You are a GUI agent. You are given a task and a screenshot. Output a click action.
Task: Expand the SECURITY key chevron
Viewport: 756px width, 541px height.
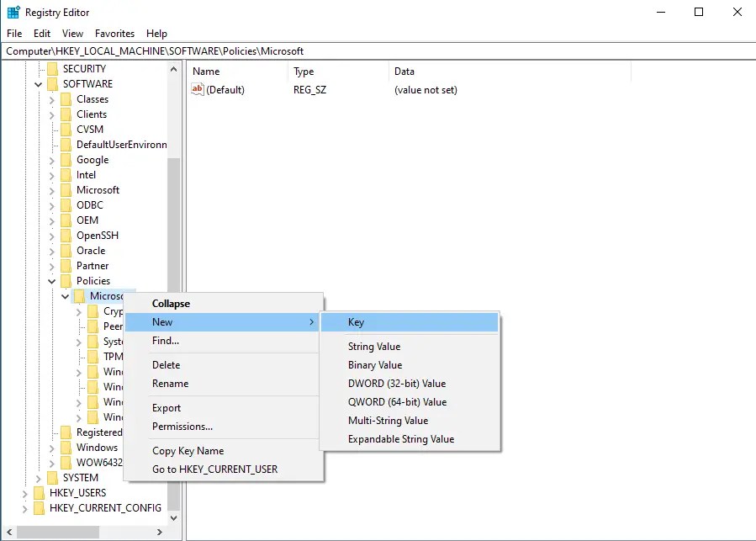pos(38,68)
